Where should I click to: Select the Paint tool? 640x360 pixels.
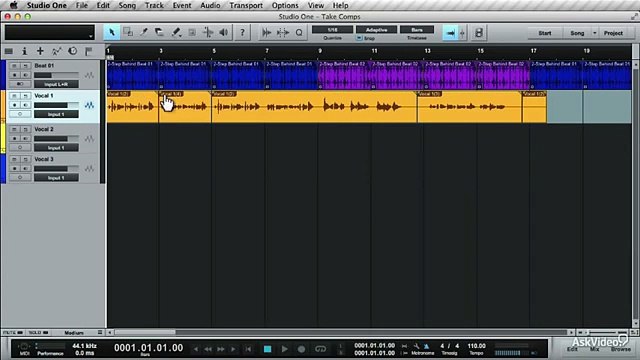tap(176, 33)
